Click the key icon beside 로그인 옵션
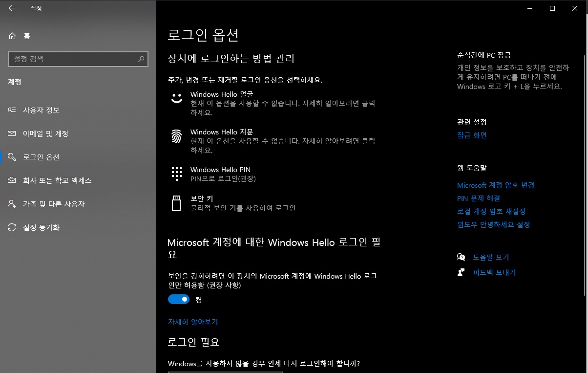 coord(12,157)
